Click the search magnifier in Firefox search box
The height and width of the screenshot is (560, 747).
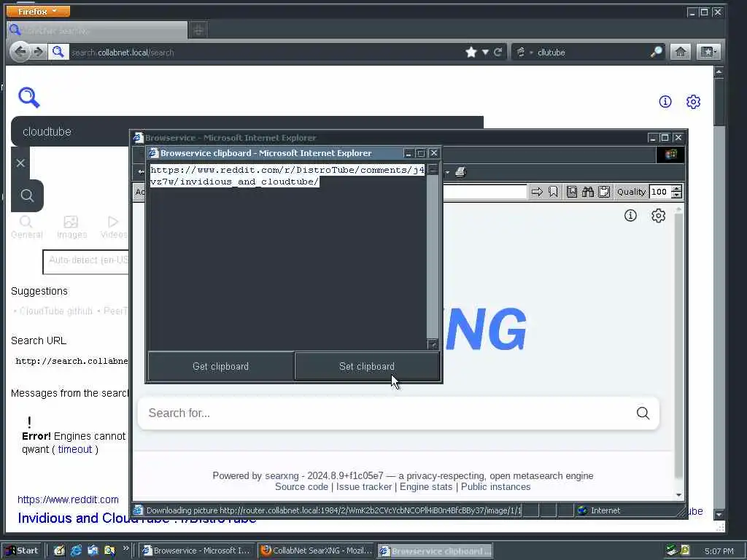coord(657,52)
